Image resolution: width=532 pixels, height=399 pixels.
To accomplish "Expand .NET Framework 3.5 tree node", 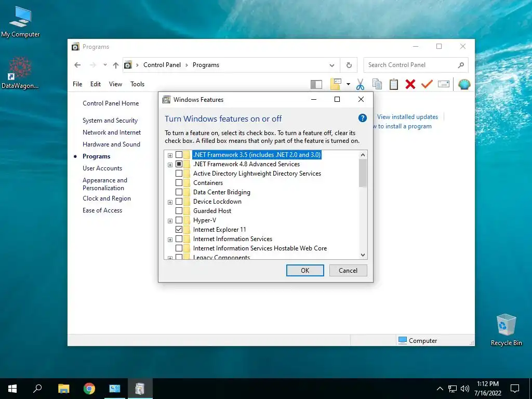I will pos(170,155).
